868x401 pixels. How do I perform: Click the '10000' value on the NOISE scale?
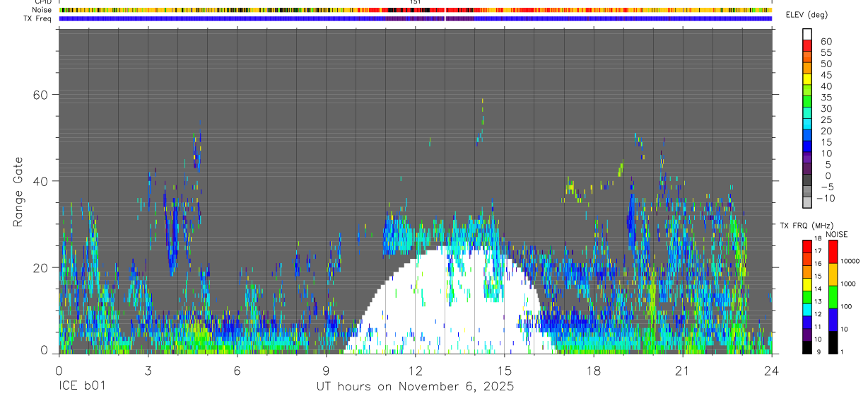coord(850,261)
